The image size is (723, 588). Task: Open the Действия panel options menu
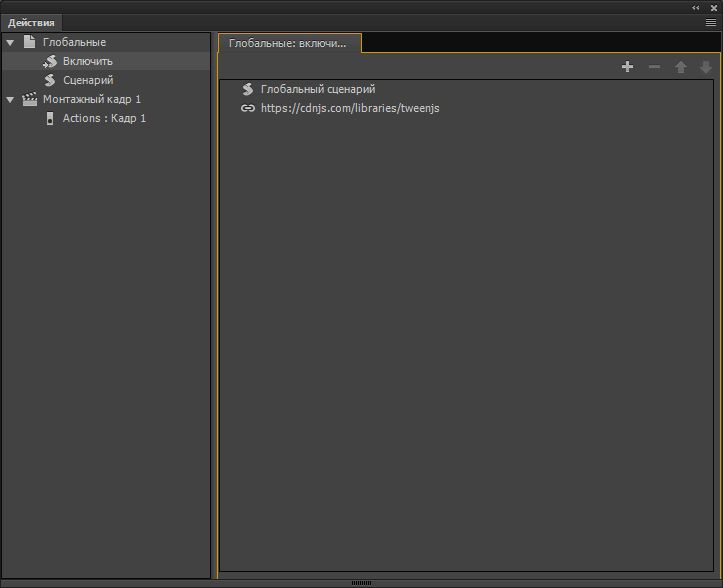[x=711, y=23]
